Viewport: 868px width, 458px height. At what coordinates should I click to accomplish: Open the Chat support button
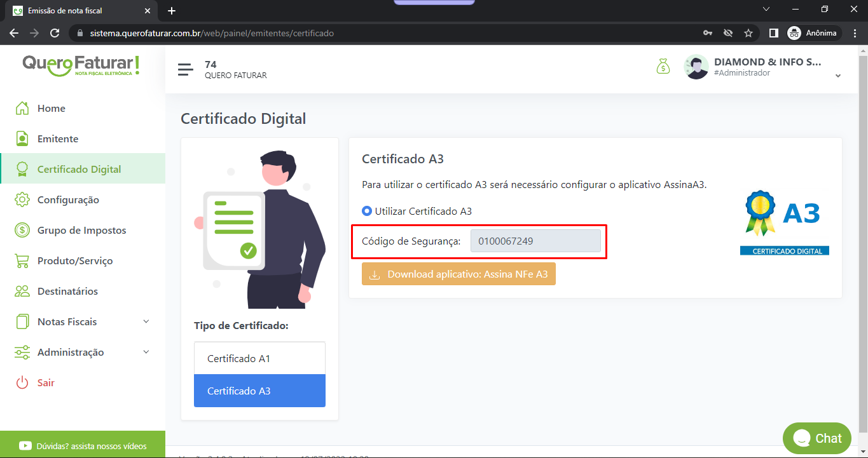pyautogui.click(x=817, y=438)
